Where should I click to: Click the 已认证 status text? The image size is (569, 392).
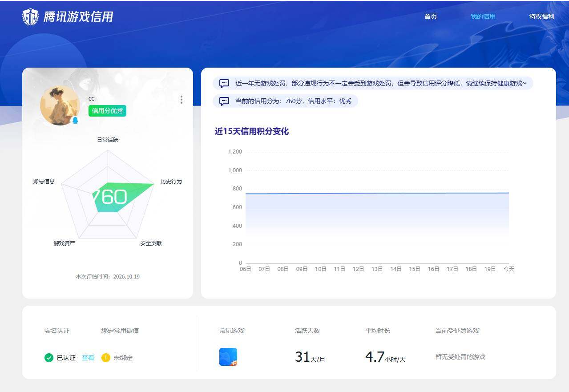tap(66, 358)
